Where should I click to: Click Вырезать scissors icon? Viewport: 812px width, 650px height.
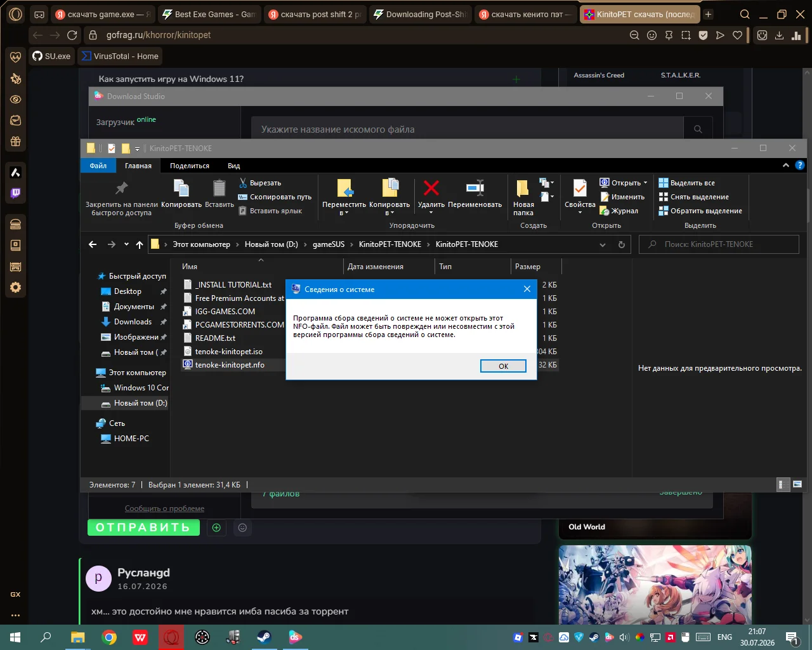click(243, 183)
